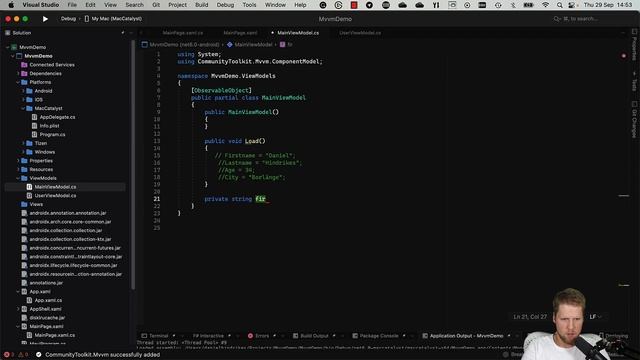Screen dimensions: 640x360
Task: Show the Errors panel
Action: [x=262, y=336]
